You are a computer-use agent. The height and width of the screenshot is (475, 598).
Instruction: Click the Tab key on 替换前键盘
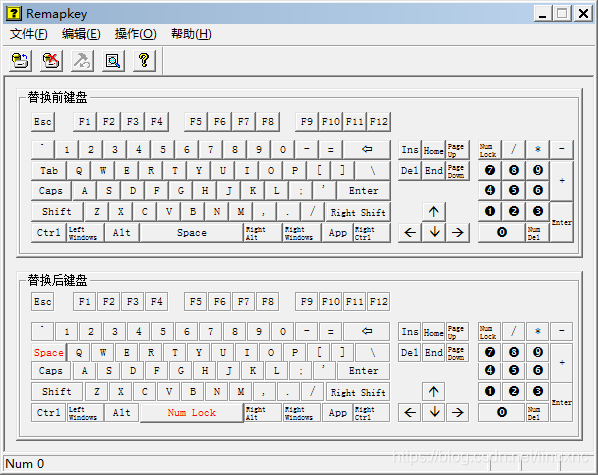(49, 171)
